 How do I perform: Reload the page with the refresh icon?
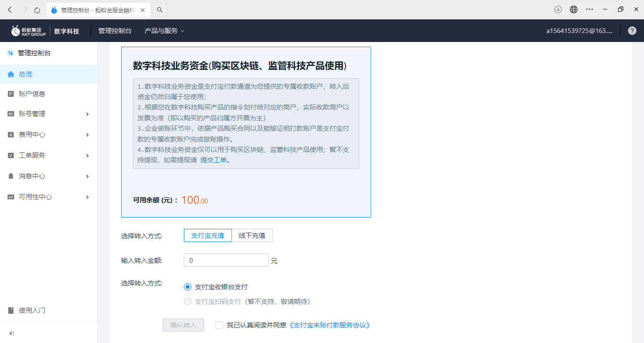[37, 9]
